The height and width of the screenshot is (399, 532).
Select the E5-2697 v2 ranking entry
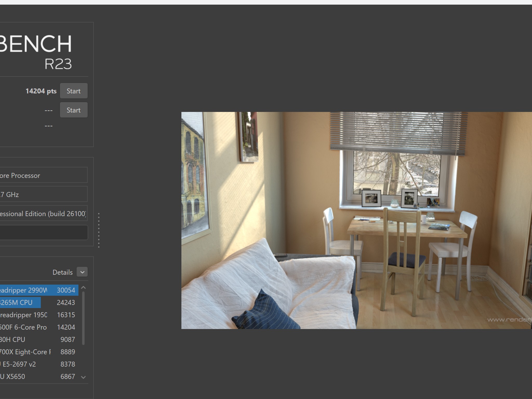[39, 364]
